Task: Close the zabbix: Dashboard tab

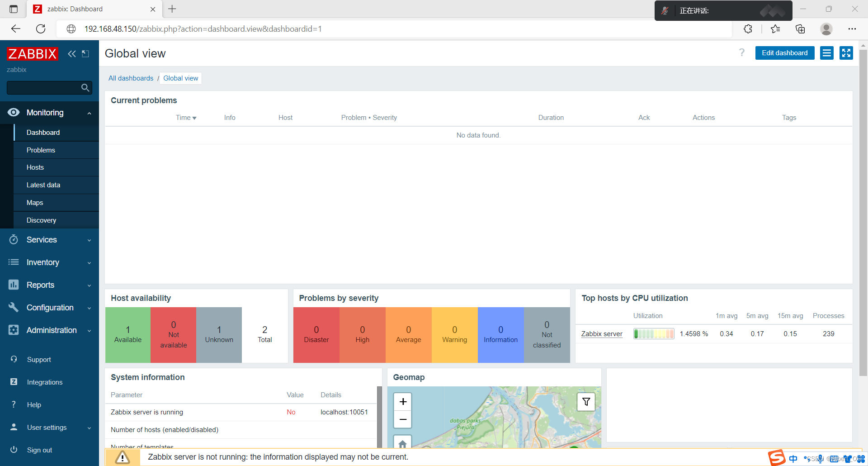Action: click(153, 9)
